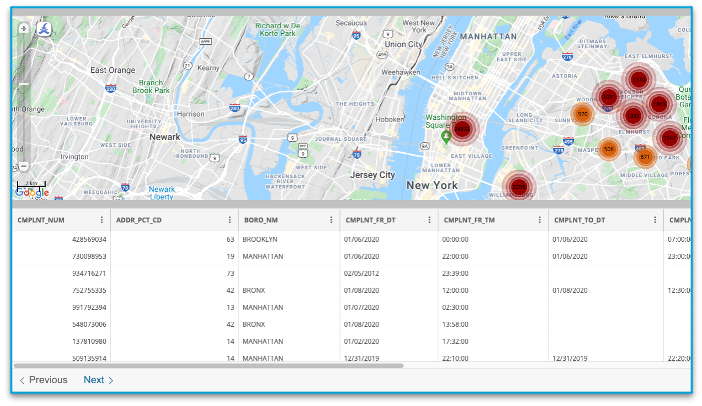The height and width of the screenshot is (406, 702).
Task: Sort by the CMPLNT_FR_TM column header
Action: tap(469, 220)
